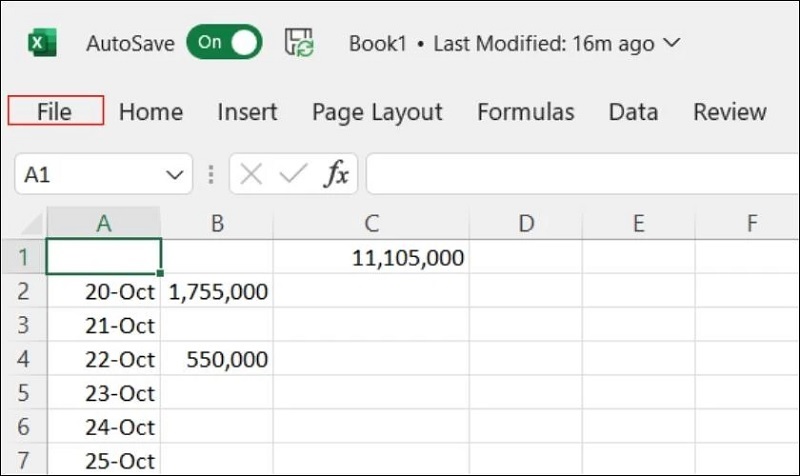Click the Cancel X icon in formula bar
The height and width of the screenshot is (476, 800).
point(251,175)
